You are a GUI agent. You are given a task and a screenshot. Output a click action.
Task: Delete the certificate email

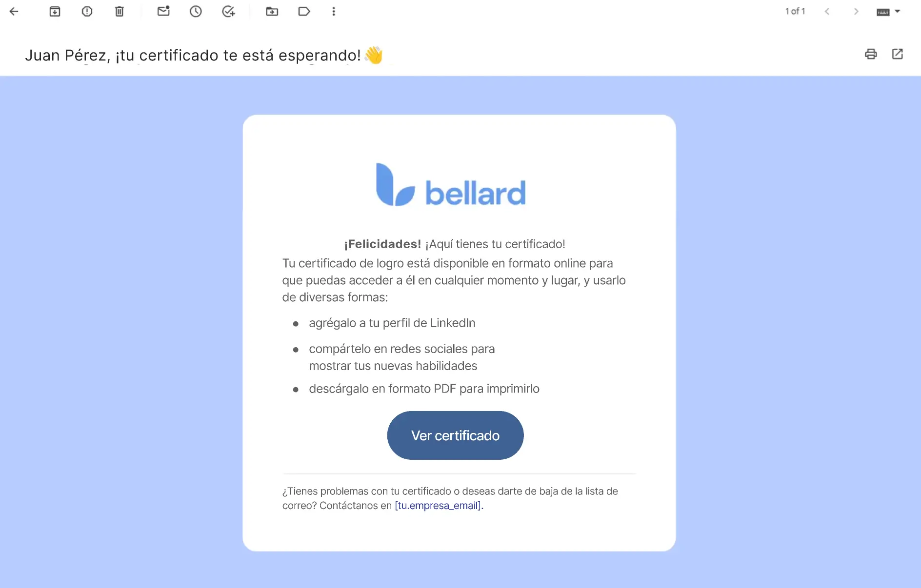point(119,11)
